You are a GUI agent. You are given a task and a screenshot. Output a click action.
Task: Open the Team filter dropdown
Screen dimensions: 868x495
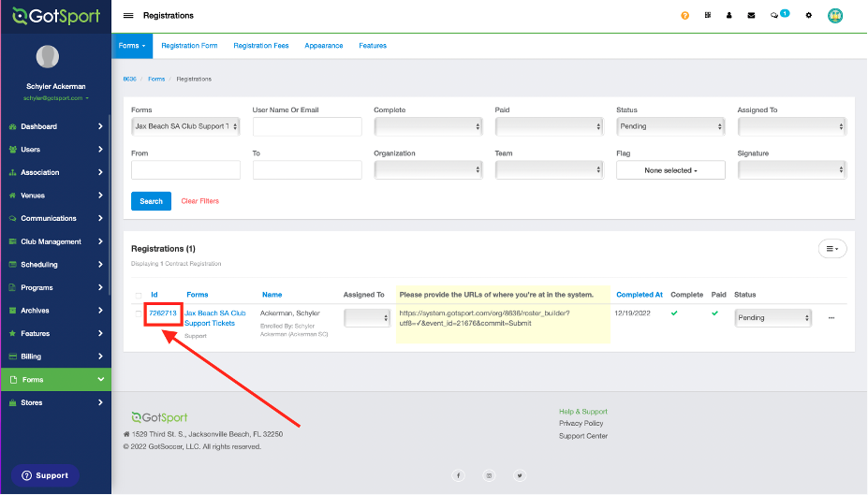click(x=549, y=169)
